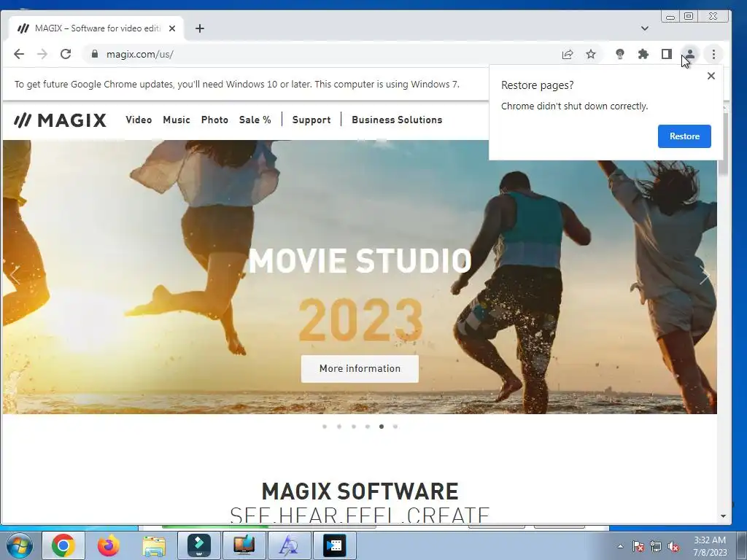Open the monitor app taskbar icon
The width and height of the screenshot is (747, 560).
[244, 545]
